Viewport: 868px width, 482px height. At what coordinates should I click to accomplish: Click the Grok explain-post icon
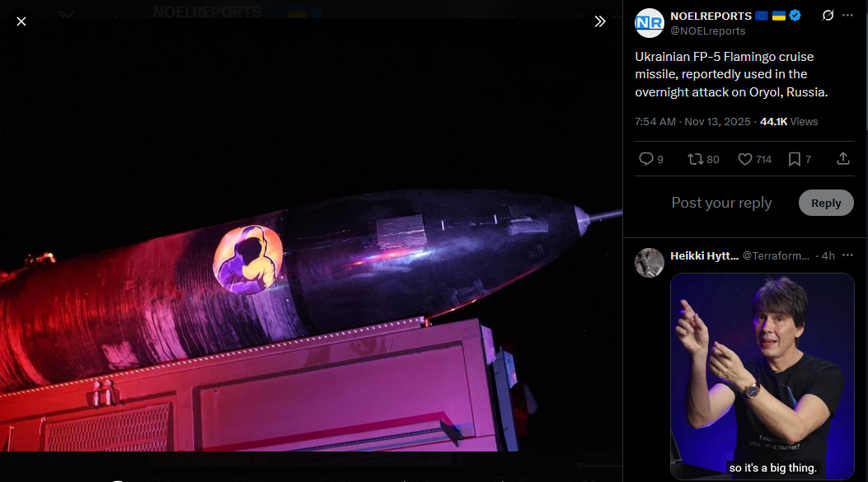828,16
